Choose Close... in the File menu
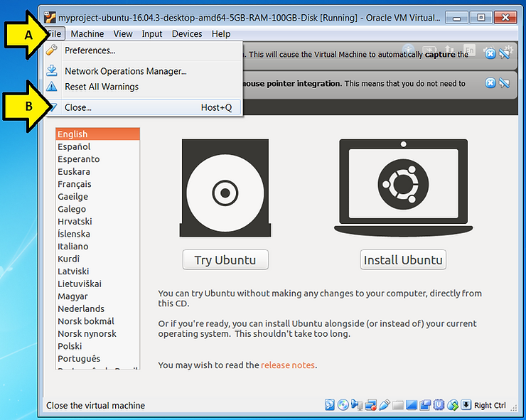526x420 pixels. pyautogui.click(x=77, y=107)
